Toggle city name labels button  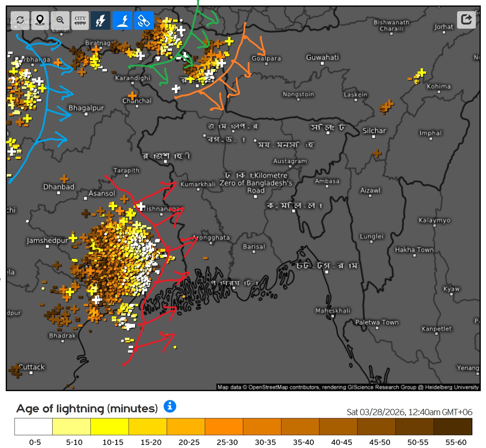(80, 20)
